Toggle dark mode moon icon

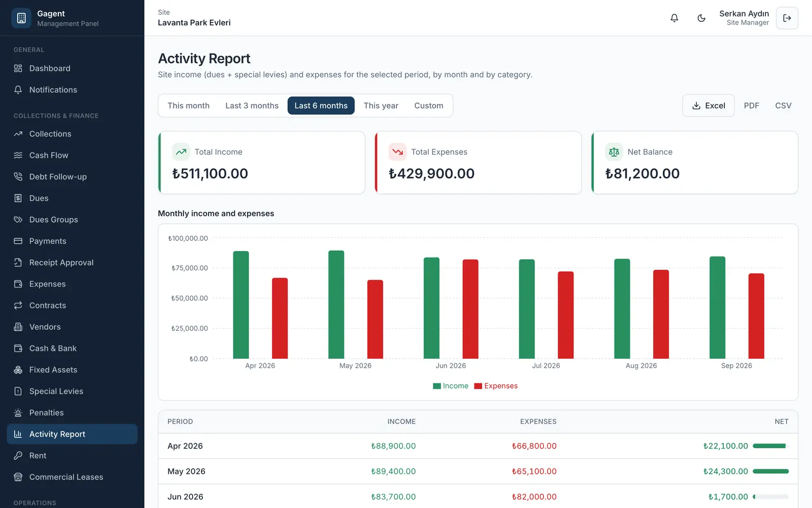pos(701,18)
